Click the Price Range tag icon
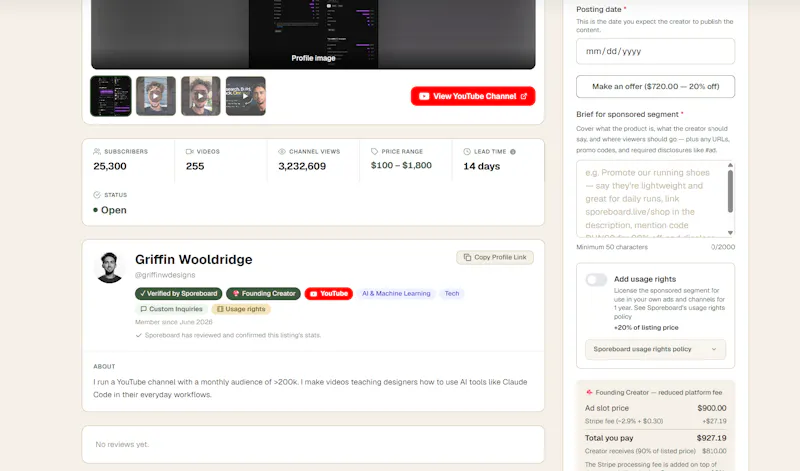This screenshot has width=800, height=471. click(374, 152)
